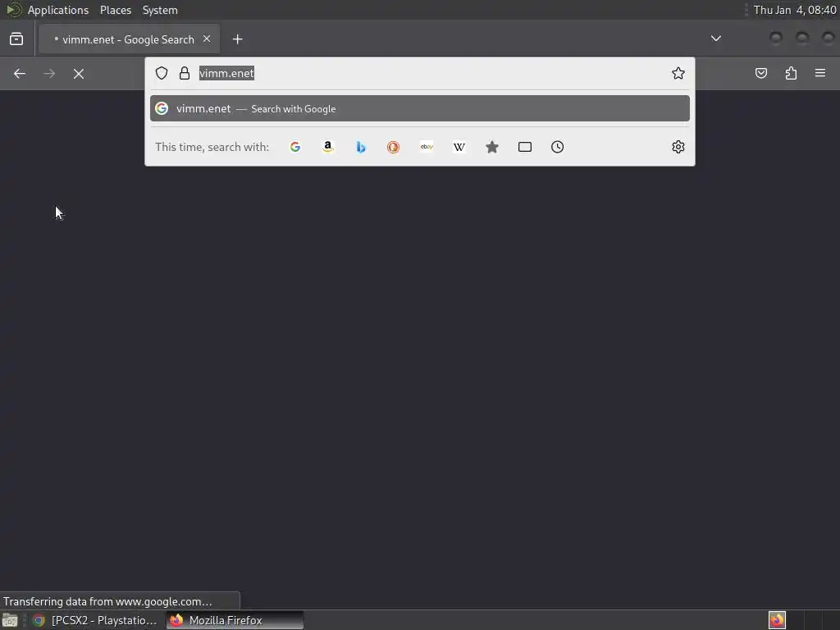
Task: Bookmark this page with the star
Action: pyautogui.click(x=678, y=73)
